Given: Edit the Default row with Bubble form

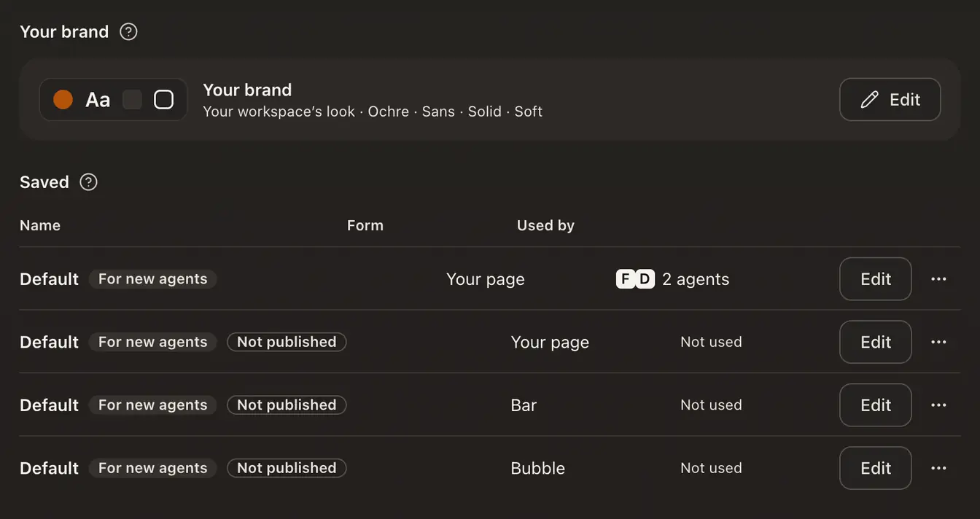Looking at the screenshot, I should click(x=876, y=468).
